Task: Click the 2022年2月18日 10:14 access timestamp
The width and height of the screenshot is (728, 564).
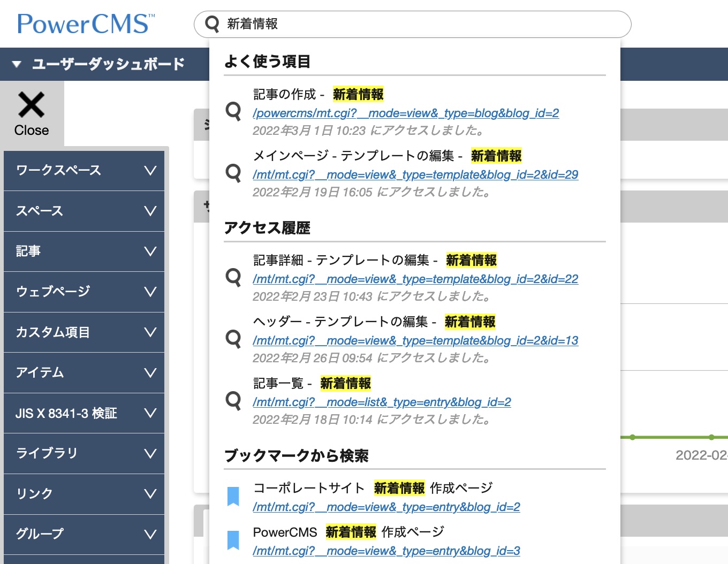Action: (x=372, y=420)
